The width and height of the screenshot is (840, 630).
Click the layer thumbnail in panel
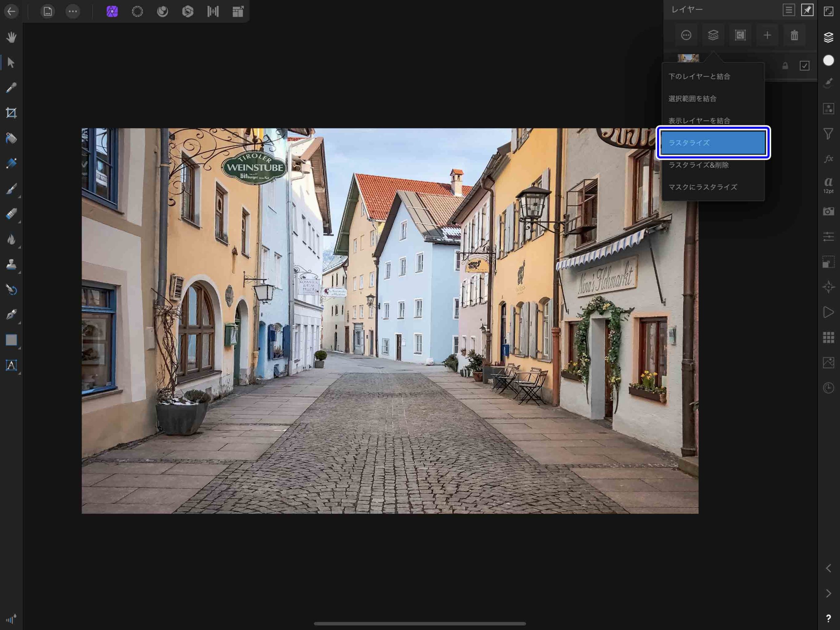click(x=688, y=59)
